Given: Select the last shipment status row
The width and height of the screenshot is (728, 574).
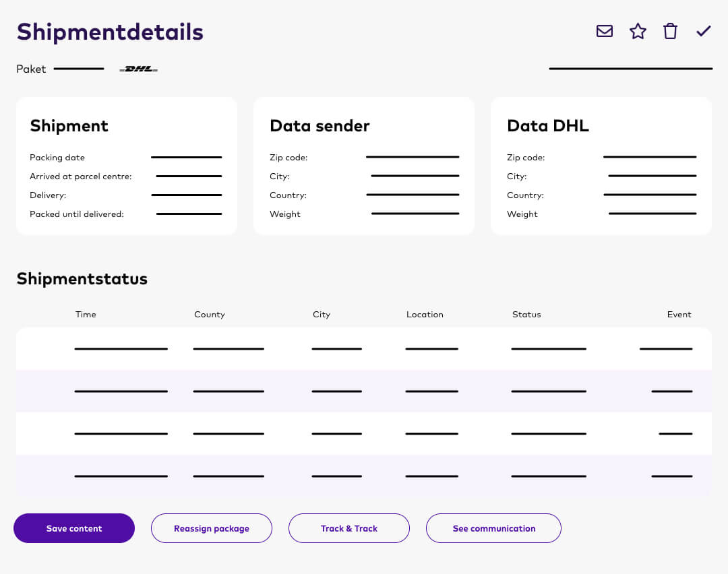Looking at the screenshot, I should (364, 476).
